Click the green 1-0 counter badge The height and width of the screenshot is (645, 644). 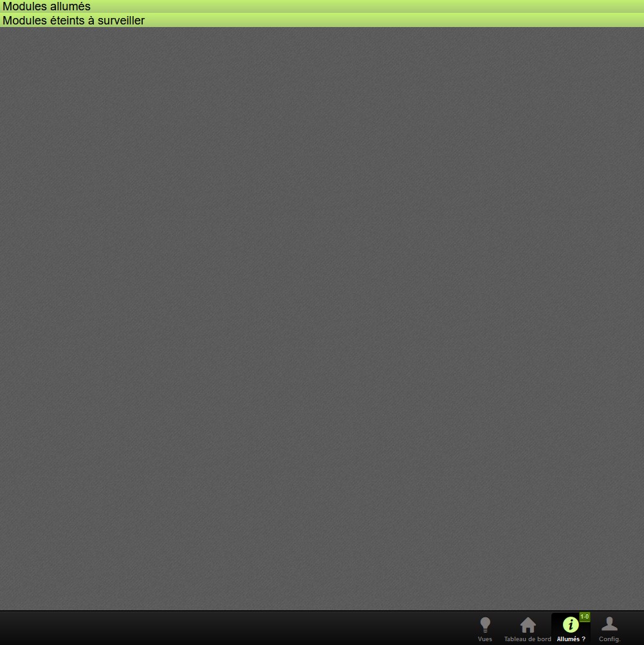(x=584, y=617)
